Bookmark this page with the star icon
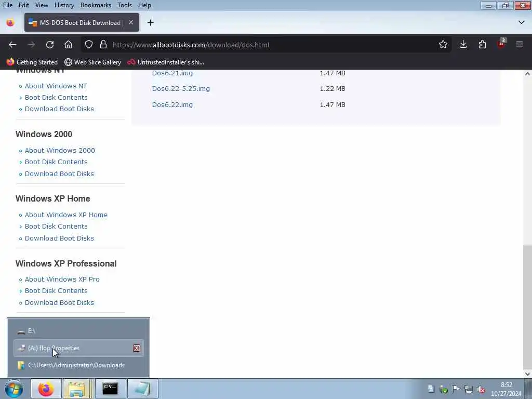The width and height of the screenshot is (532, 399). tap(443, 45)
